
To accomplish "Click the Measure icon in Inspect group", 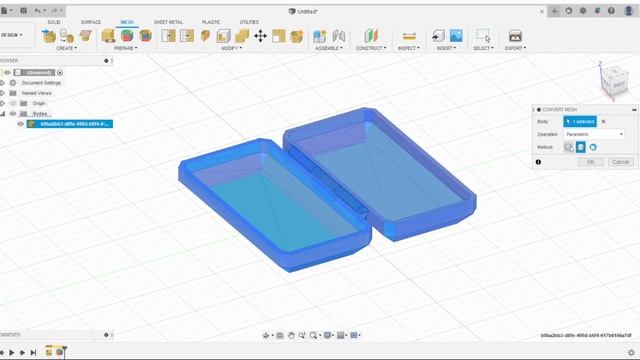I will pyautogui.click(x=409, y=36).
